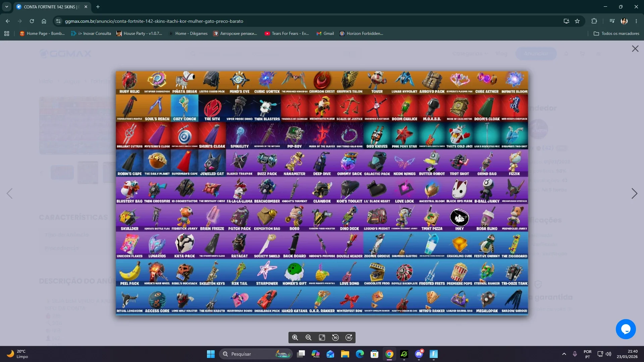Screen dimensions: 644x362
Task: Open Microsoft Store from the taskbar
Action: 375,354
